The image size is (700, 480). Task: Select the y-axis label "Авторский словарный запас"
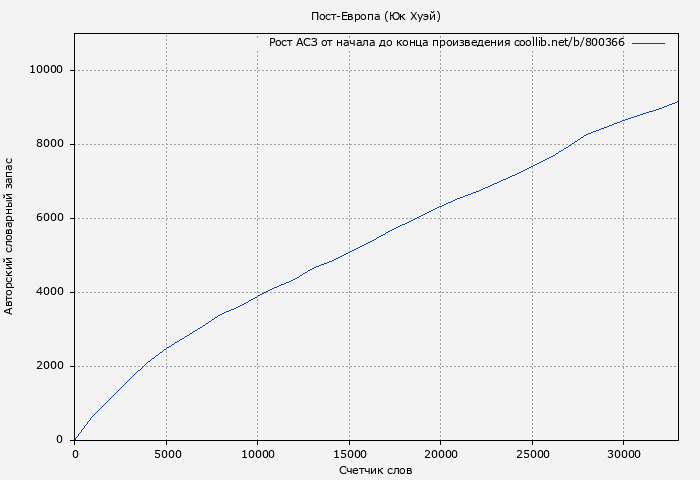10,236
